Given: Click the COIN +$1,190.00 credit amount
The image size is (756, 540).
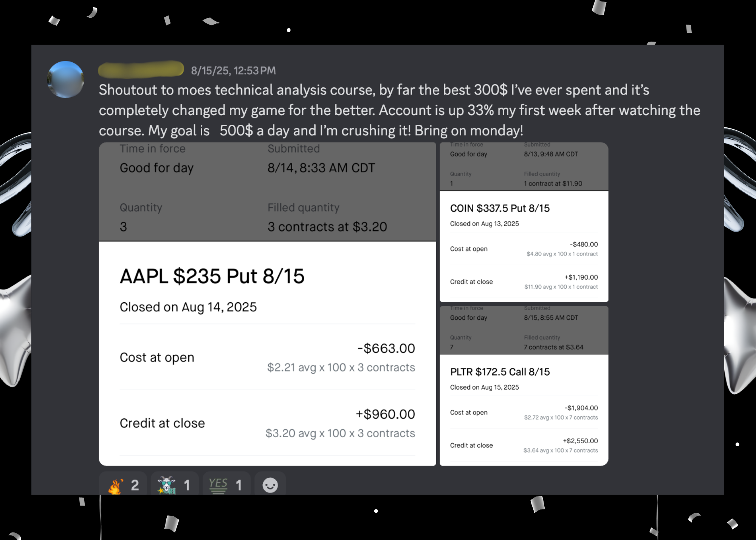Looking at the screenshot, I should coord(581,277).
